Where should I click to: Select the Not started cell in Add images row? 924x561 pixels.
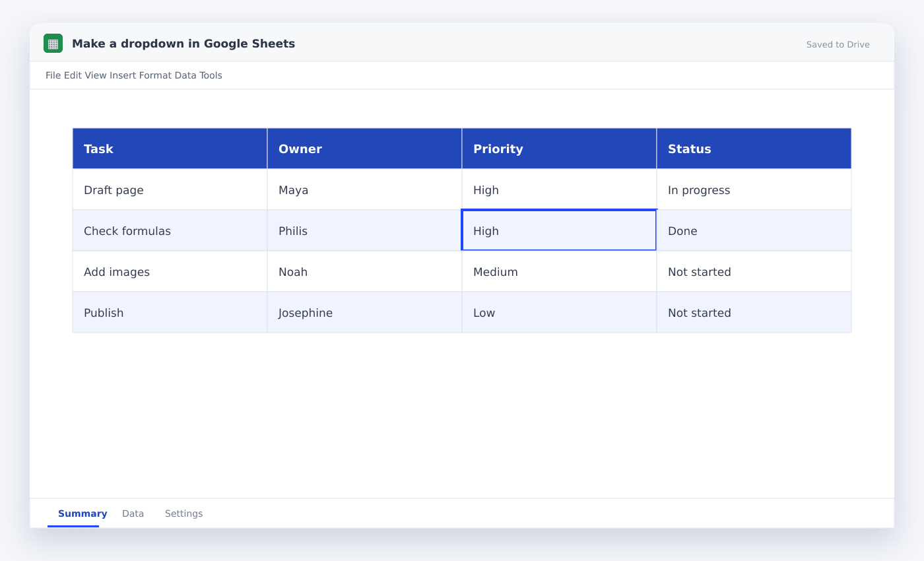click(754, 272)
